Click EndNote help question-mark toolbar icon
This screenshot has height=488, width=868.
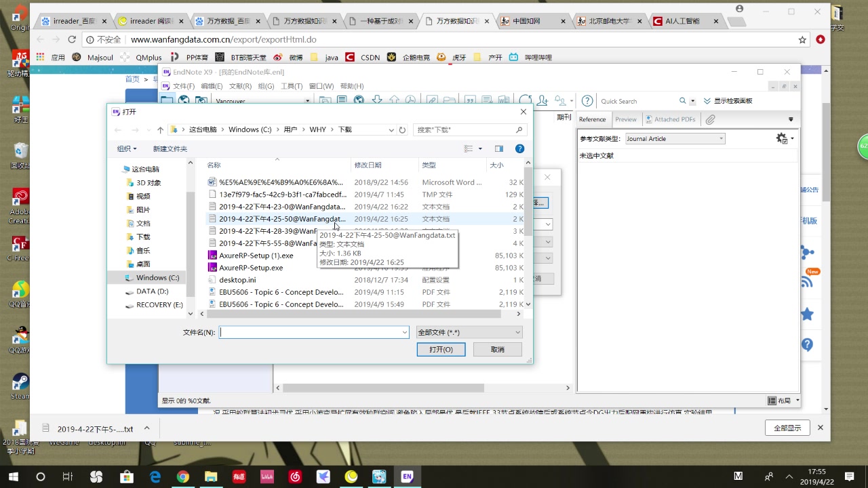pyautogui.click(x=587, y=101)
